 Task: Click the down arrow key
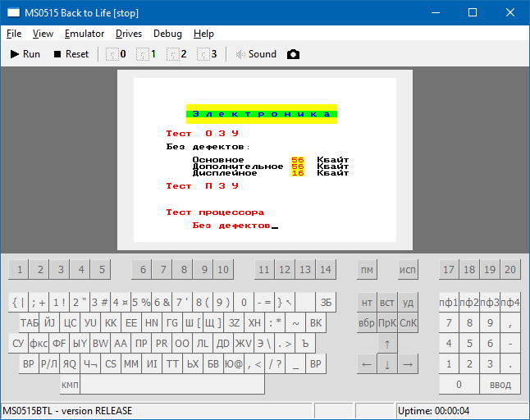pyautogui.click(x=387, y=364)
